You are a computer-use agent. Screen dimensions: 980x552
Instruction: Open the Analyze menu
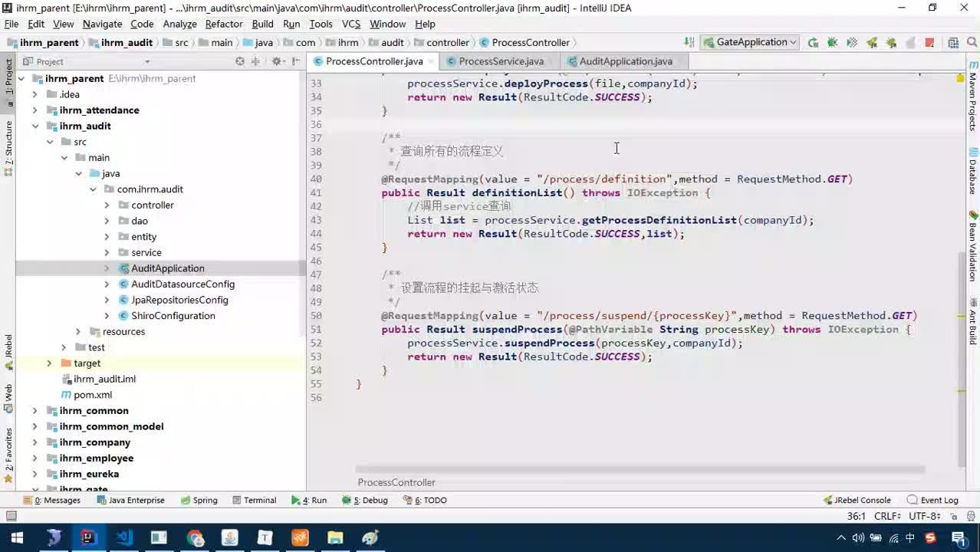coord(179,25)
